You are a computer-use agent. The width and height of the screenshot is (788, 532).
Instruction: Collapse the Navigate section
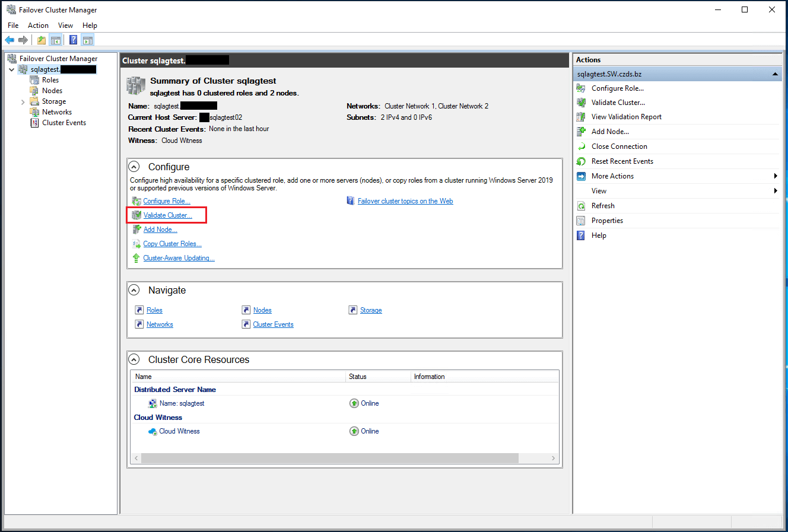pyautogui.click(x=135, y=290)
